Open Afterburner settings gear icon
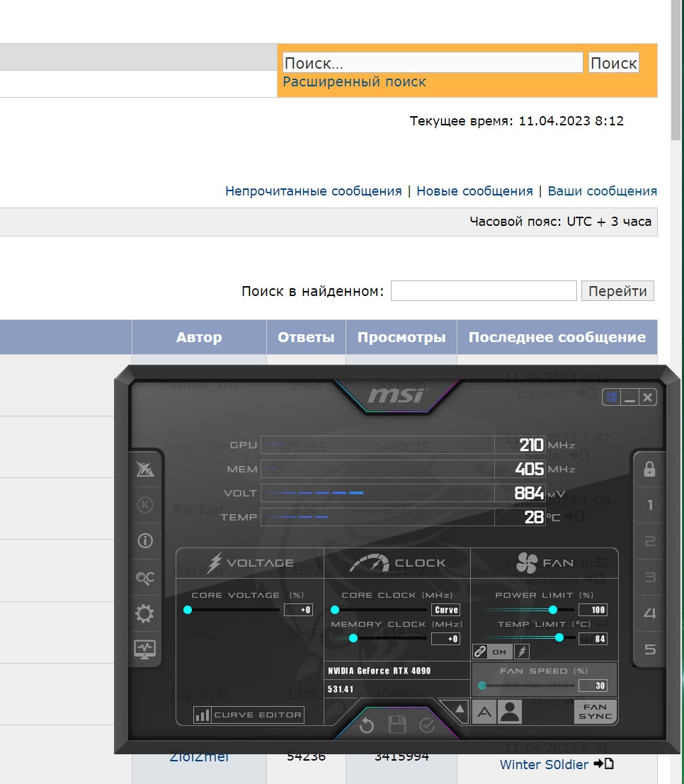Viewport: 684px width, 784px height. tap(145, 613)
